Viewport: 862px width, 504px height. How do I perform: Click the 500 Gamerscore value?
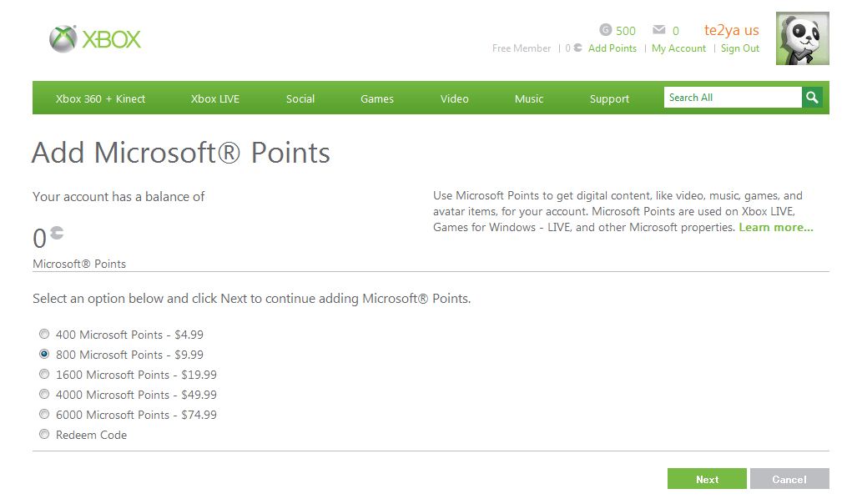[626, 31]
